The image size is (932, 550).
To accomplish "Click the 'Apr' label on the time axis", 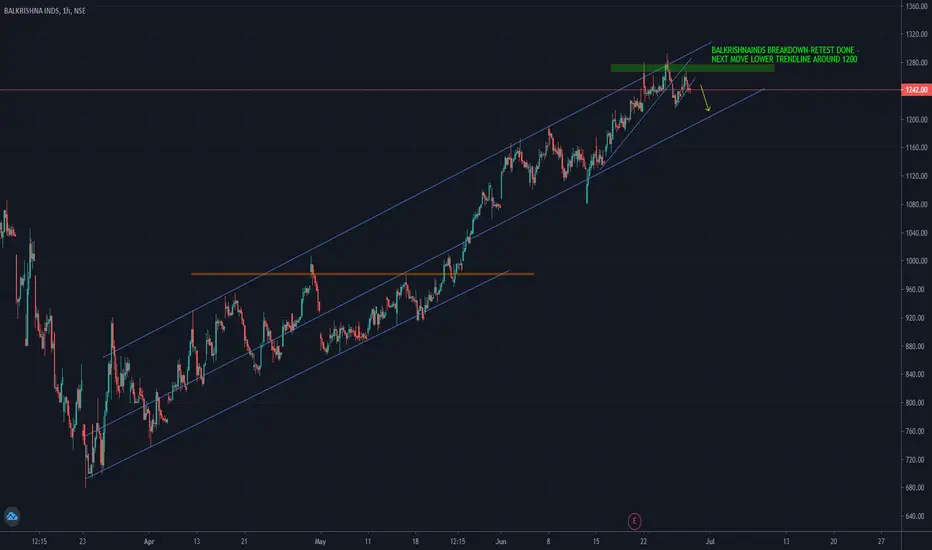I will click(149, 542).
